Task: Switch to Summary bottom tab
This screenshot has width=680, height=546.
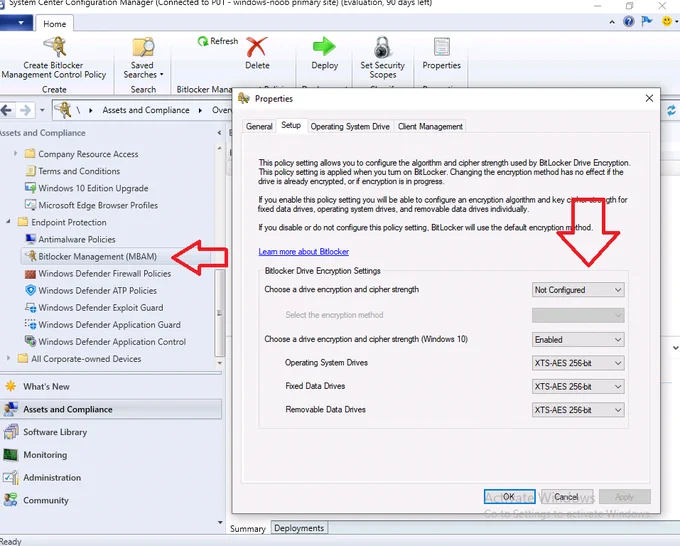Action: coord(248,529)
